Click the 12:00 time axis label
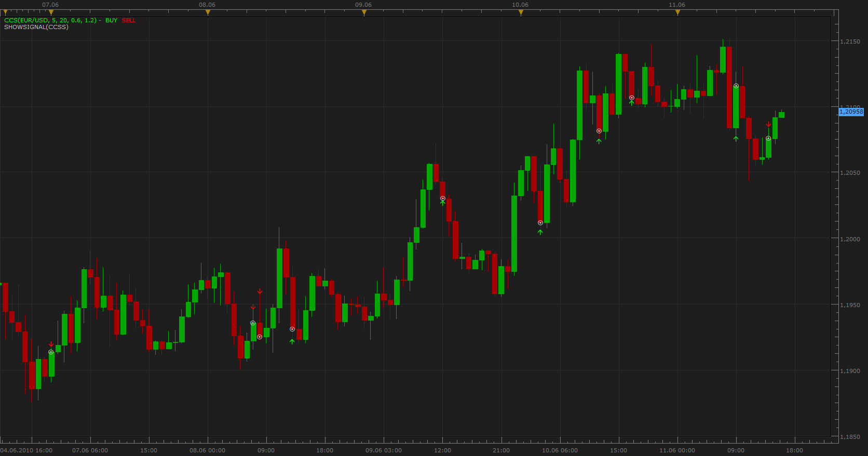Image resolution: width=868 pixels, height=456 pixels. [442, 450]
